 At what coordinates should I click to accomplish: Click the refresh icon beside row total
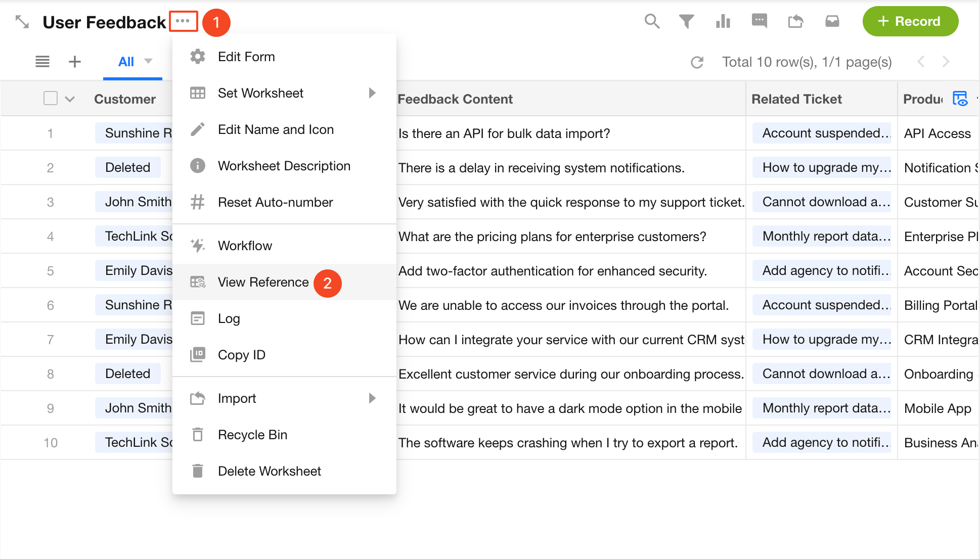point(697,62)
